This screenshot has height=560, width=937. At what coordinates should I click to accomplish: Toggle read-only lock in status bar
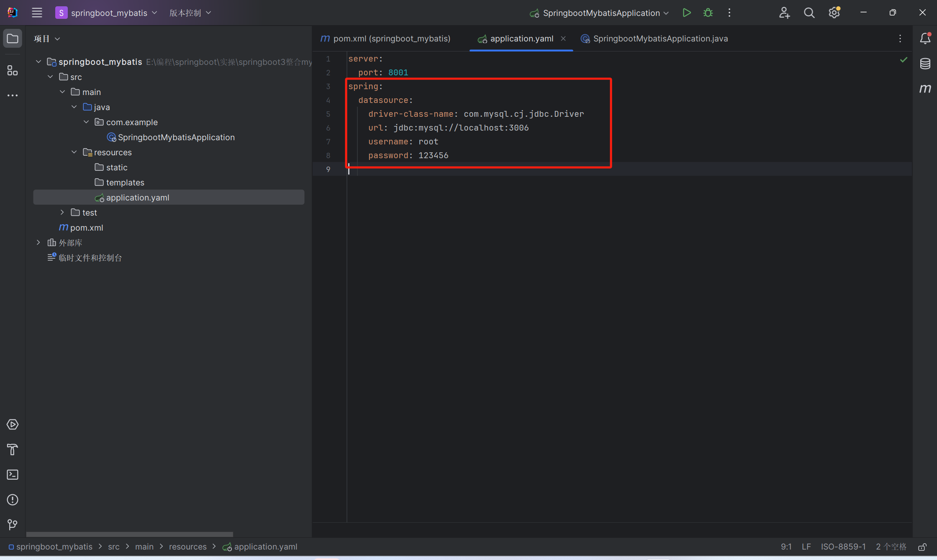coord(922,547)
